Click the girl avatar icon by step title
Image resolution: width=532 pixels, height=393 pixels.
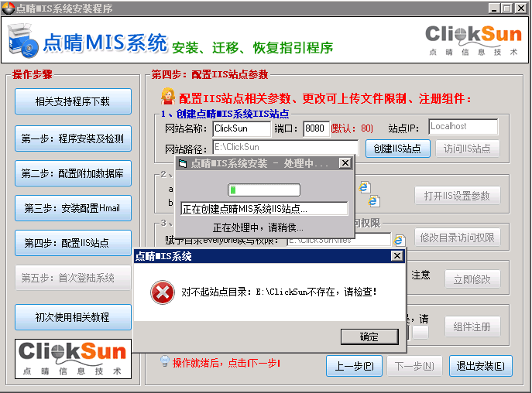[x=167, y=97]
